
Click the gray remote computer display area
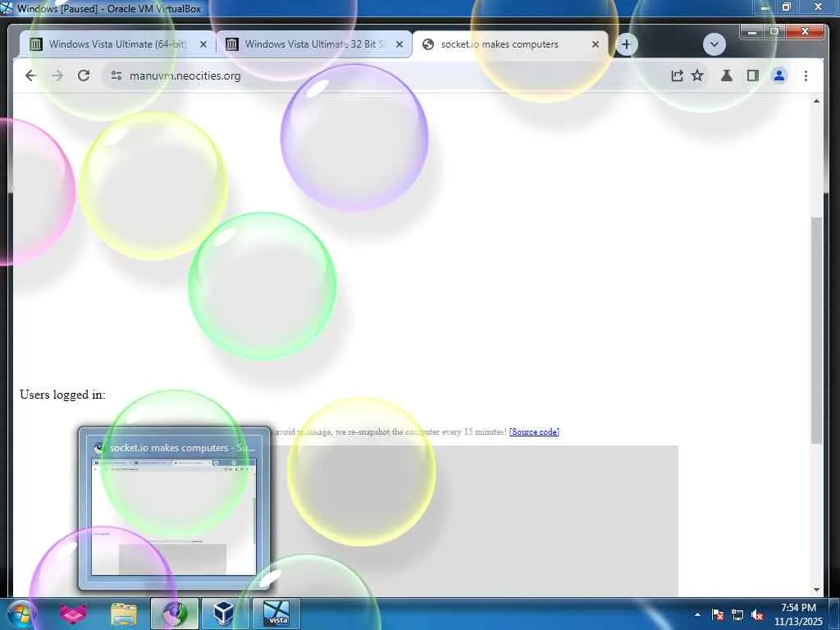coord(474,519)
